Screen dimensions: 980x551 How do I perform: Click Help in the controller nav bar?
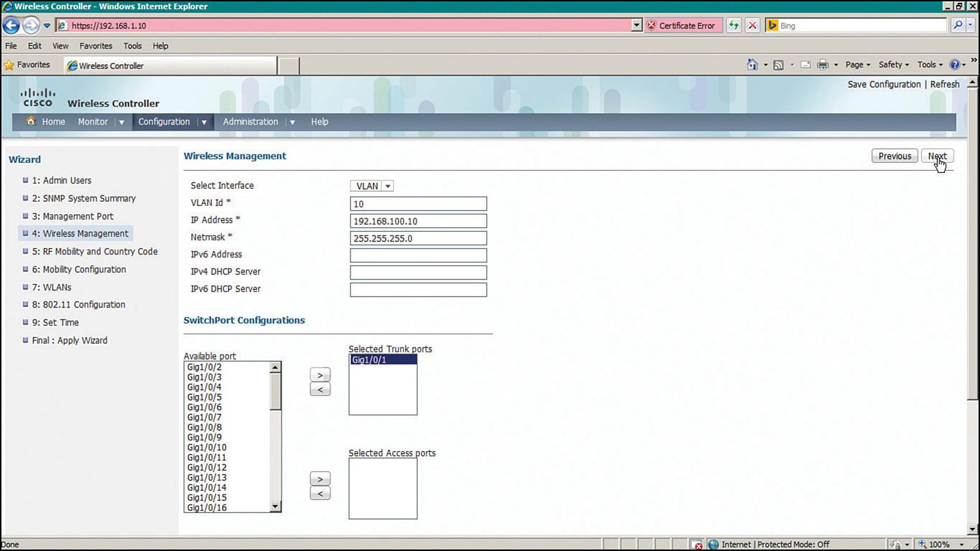(320, 122)
